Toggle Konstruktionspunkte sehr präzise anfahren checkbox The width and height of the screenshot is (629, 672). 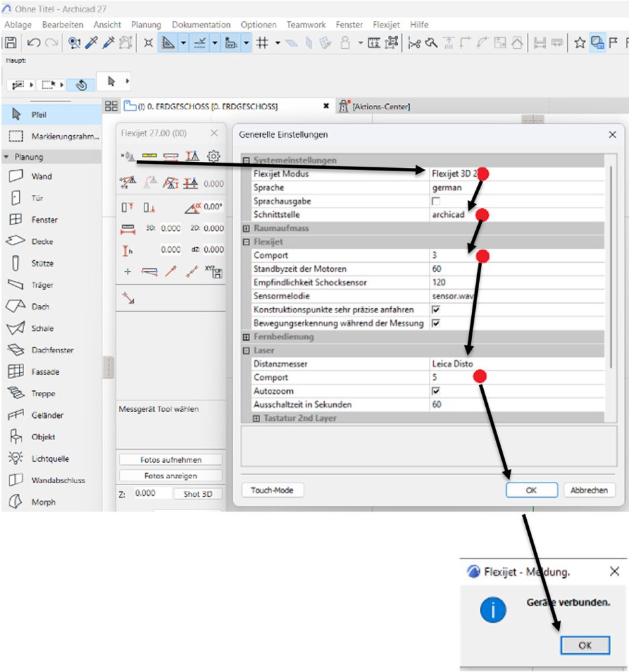[x=435, y=309]
